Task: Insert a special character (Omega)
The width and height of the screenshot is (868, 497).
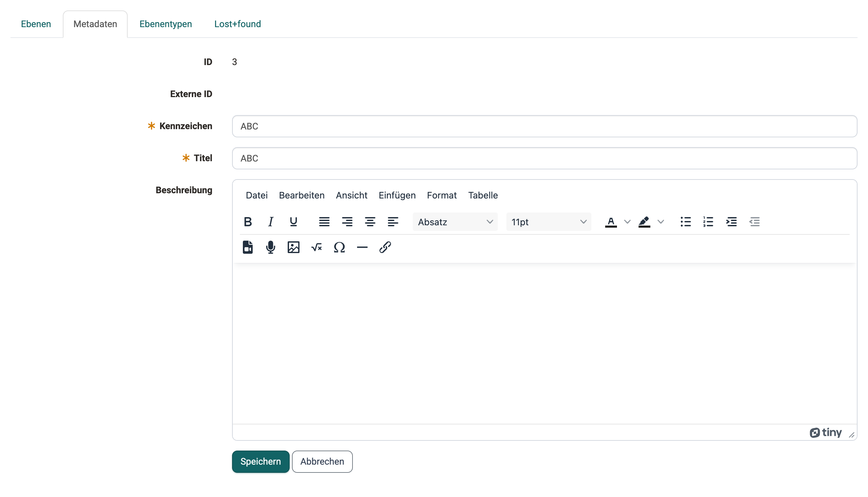Action: pyautogui.click(x=339, y=247)
